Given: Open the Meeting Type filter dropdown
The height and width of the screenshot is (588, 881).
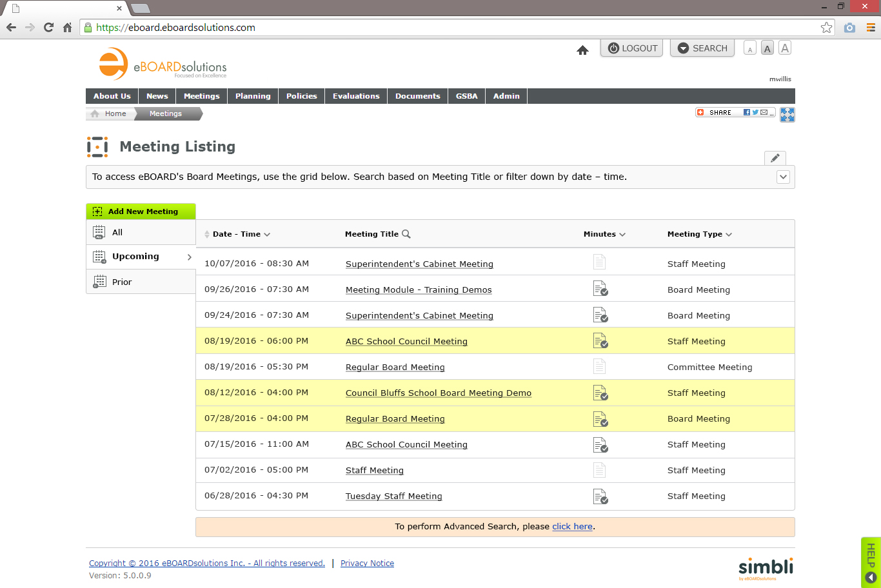Looking at the screenshot, I should [x=729, y=234].
